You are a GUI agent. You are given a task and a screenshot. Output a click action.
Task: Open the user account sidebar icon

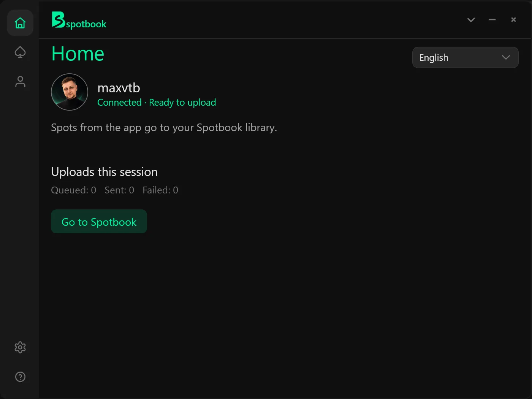click(20, 82)
